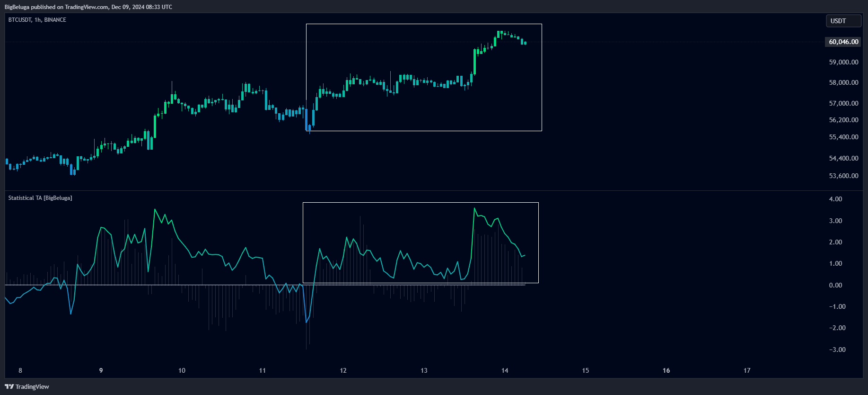Image resolution: width=868 pixels, height=395 pixels.
Task: Click date 11 on the time axis
Action: [x=263, y=370]
